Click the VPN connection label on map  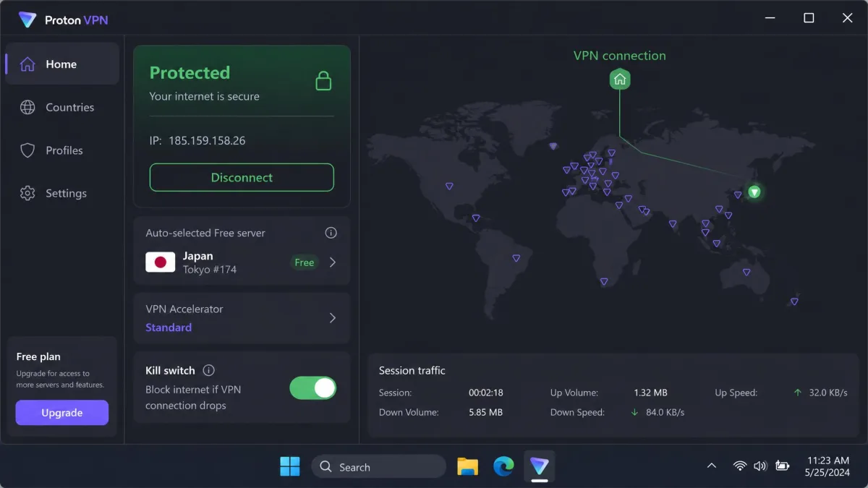pos(620,56)
